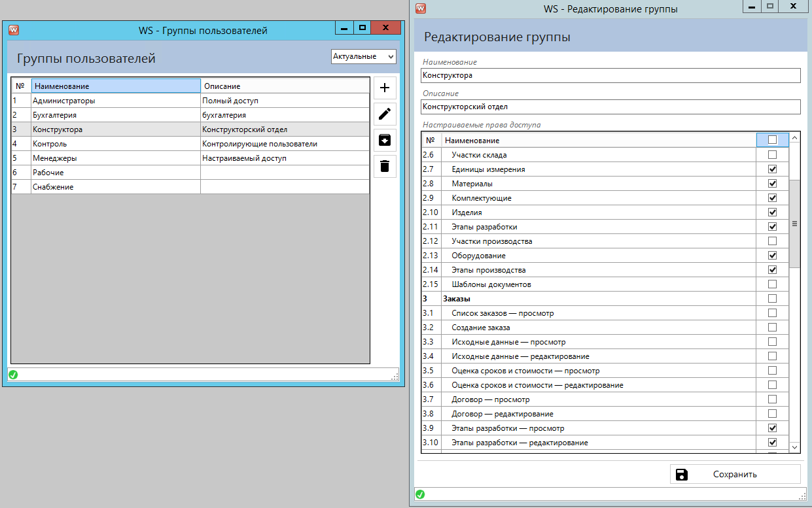Click the Описание column header
Image resolution: width=812 pixels, height=508 pixels.
(x=285, y=86)
